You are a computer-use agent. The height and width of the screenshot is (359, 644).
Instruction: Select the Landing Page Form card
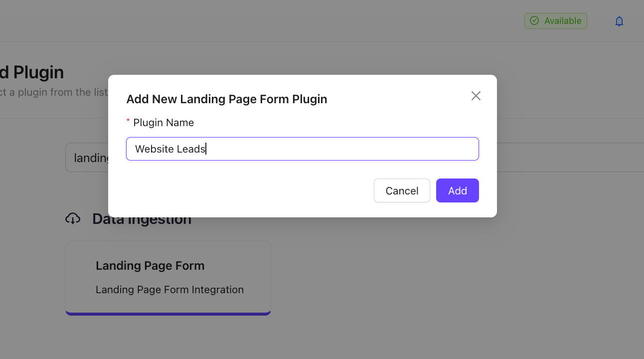[168, 278]
